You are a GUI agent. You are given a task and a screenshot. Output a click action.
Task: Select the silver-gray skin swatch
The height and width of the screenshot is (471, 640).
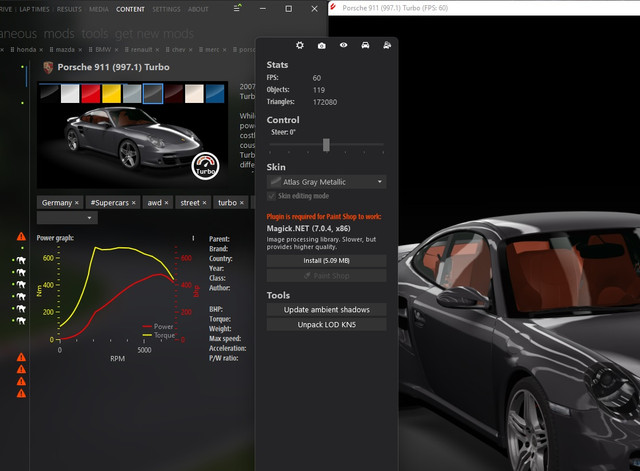(132, 93)
